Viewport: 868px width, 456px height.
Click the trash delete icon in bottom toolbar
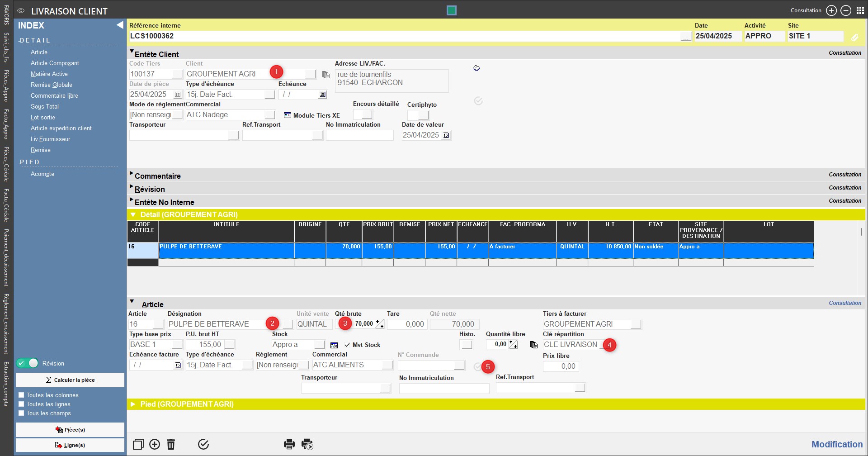click(171, 444)
